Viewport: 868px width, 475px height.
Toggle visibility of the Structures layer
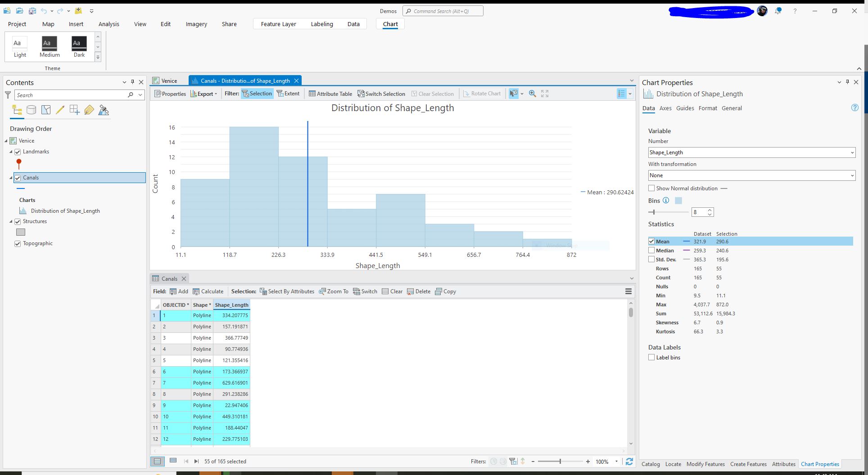point(18,221)
